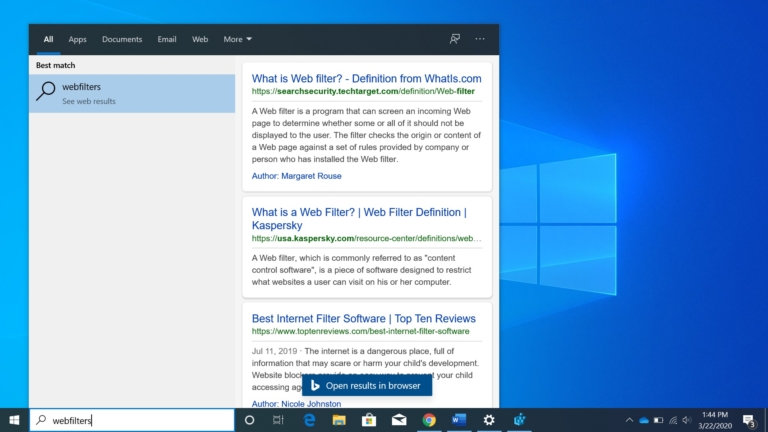The width and height of the screenshot is (768, 432).
Task: Open Task View on taskbar
Action: click(278, 420)
